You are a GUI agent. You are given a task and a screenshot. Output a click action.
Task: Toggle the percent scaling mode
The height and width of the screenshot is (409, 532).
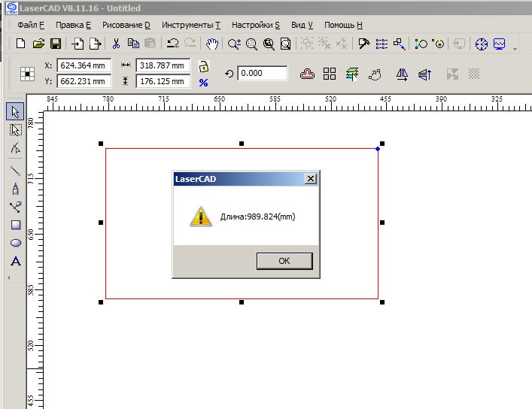tap(203, 83)
